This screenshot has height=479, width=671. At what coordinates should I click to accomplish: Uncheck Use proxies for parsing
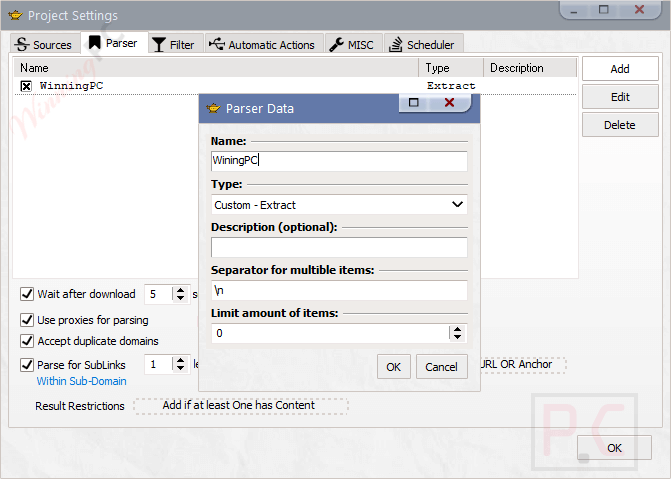click(27, 320)
